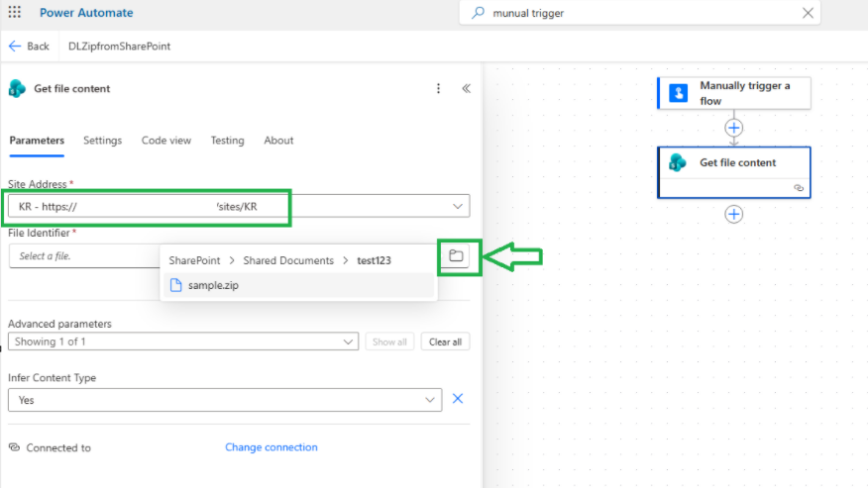Screen dimensions: 868x488
Task: Open the Code view tab
Action: coord(166,141)
